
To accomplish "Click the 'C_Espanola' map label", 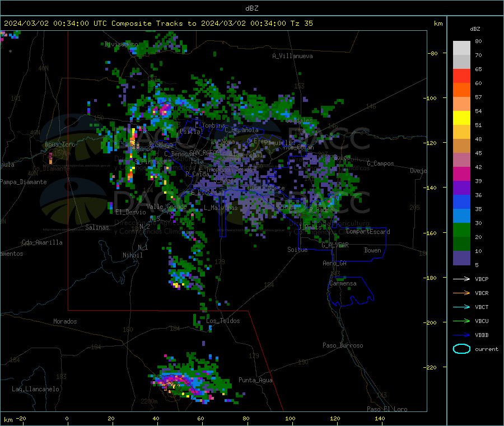I will click(242, 130).
